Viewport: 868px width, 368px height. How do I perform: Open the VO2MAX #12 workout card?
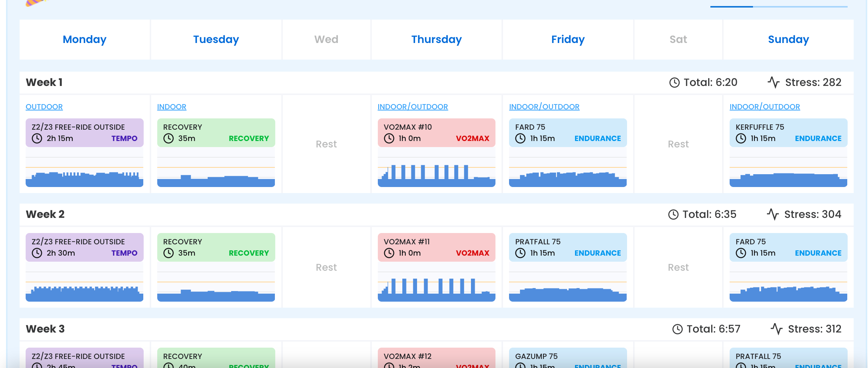437,358
